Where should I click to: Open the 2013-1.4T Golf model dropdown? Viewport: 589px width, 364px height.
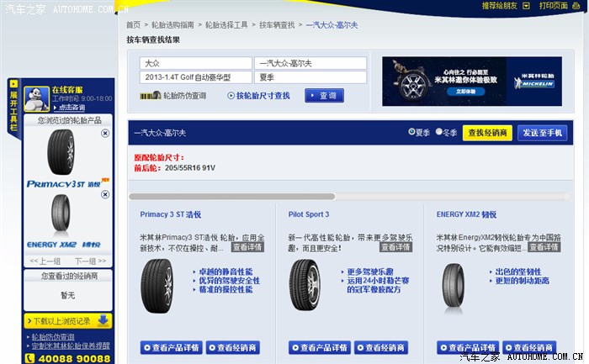195,77
